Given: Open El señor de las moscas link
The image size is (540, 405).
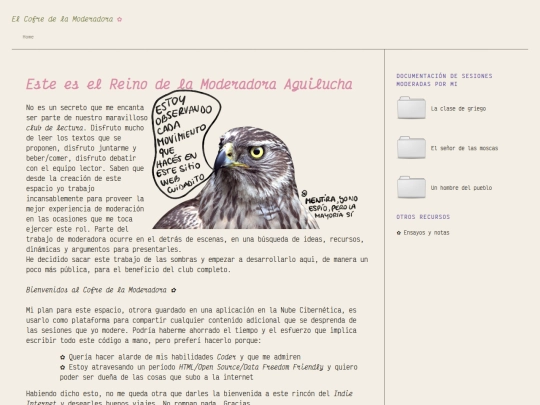Looking at the screenshot, I should click(464, 148).
